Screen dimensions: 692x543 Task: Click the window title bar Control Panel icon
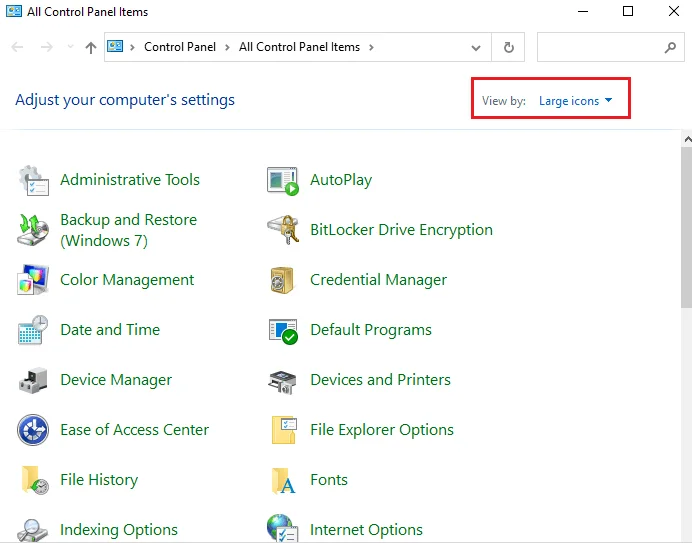pos(14,11)
